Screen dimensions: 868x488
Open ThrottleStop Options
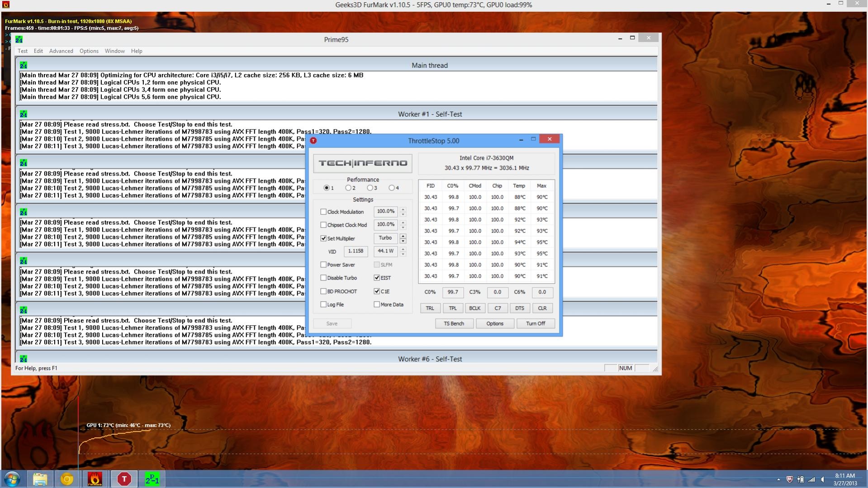(495, 324)
